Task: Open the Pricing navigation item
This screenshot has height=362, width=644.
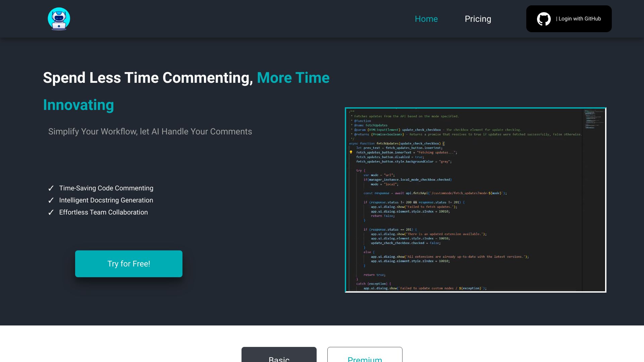Action: pyautogui.click(x=478, y=19)
